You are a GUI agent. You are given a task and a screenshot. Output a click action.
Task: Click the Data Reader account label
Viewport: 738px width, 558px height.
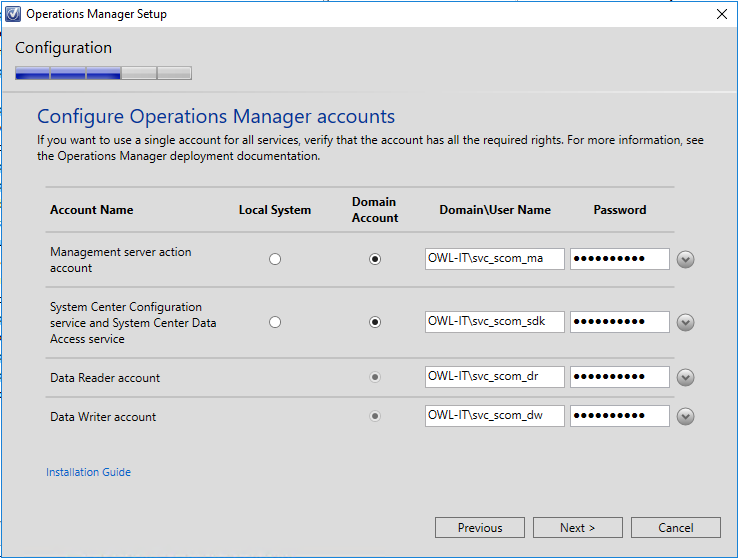click(x=105, y=378)
